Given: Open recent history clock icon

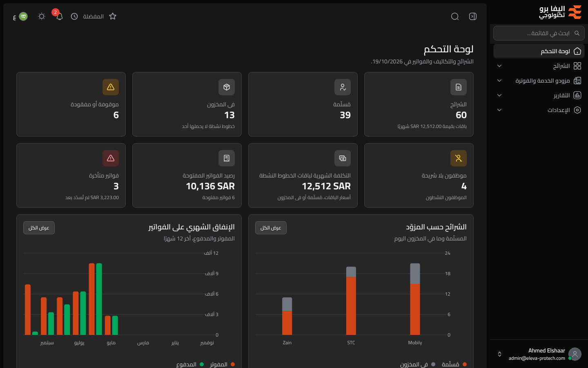Looking at the screenshot, I should click(74, 16).
